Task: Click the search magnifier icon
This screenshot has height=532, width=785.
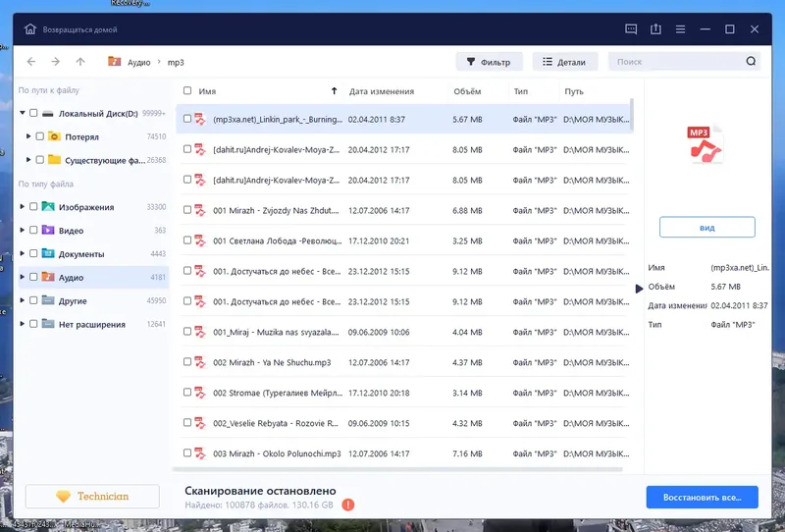Action: point(751,61)
